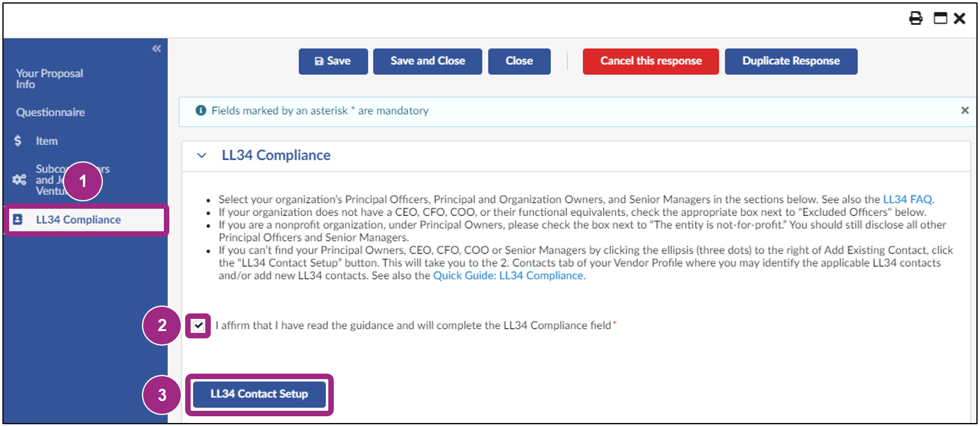Screen dimensions: 980x426
Task: Open LL34 Contact Setup
Action: [x=259, y=394]
